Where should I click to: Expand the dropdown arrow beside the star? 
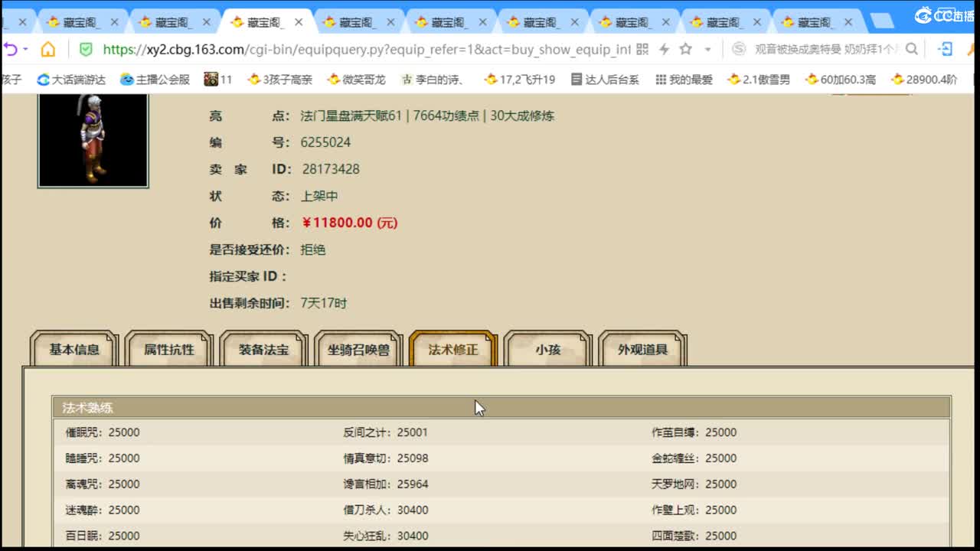[x=707, y=50]
